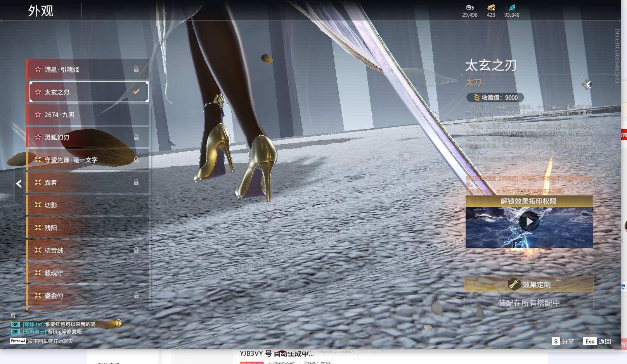This screenshot has height=364, width=627.
Task: Click the red envelope icon in chat
Action: [118, 323]
